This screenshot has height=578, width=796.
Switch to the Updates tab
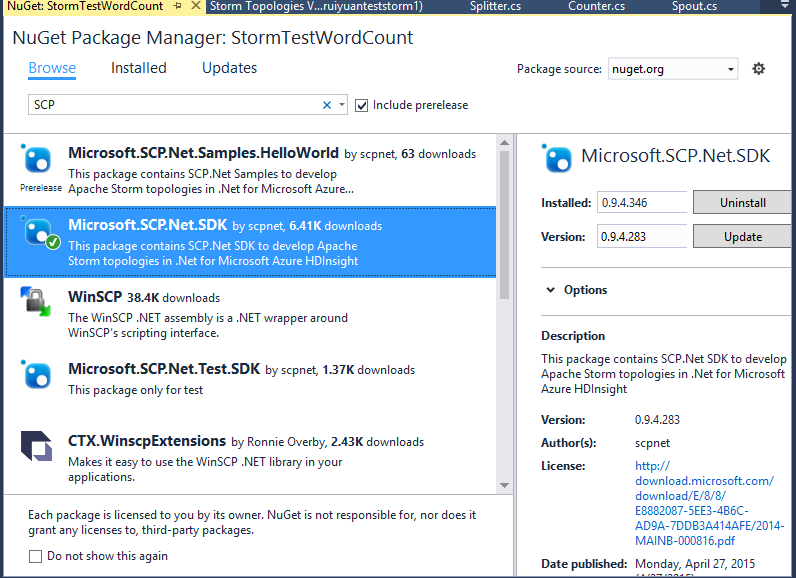229,68
